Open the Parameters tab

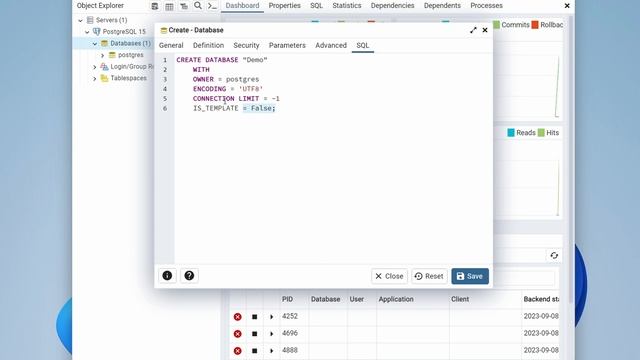pos(287,45)
